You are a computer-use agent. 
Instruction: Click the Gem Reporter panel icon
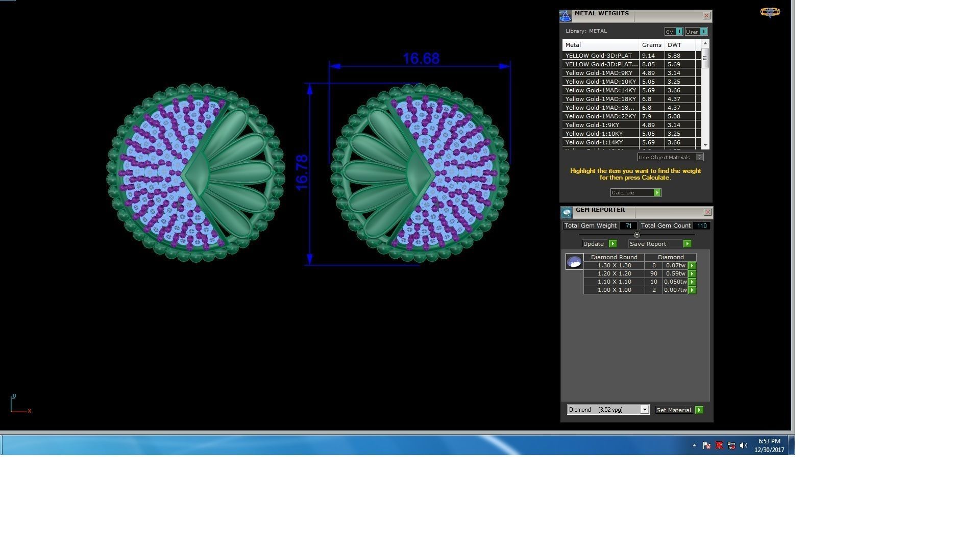click(566, 212)
